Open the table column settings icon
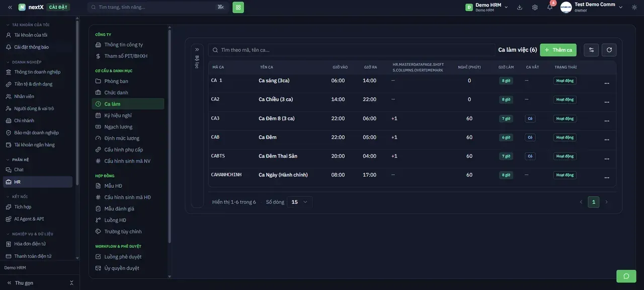 pos(591,50)
